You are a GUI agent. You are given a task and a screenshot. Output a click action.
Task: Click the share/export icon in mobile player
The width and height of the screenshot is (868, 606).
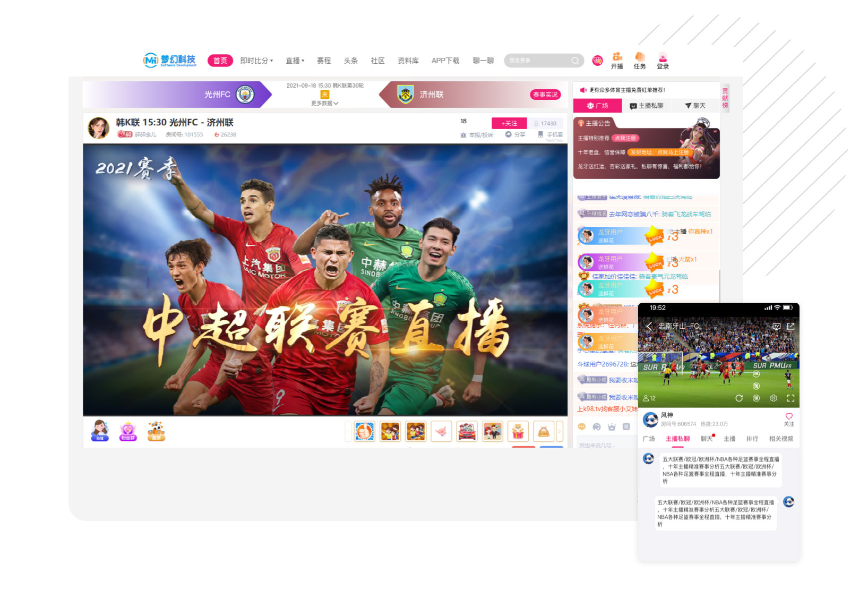tap(790, 326)
